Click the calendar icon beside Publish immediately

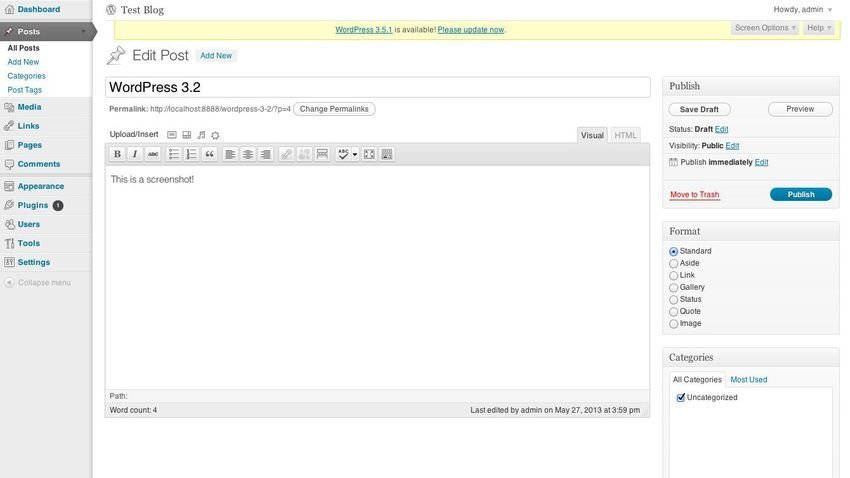[x=673, y=162]
